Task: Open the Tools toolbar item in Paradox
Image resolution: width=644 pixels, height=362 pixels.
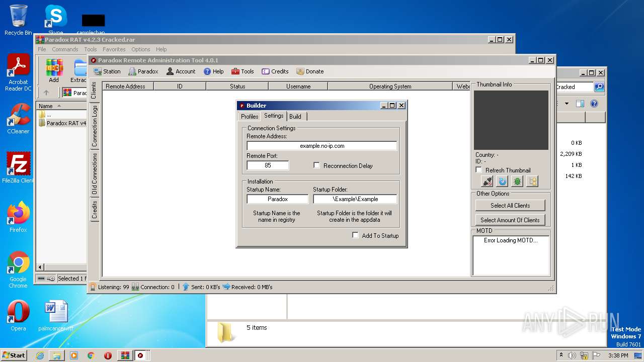Action: [243, 71]
